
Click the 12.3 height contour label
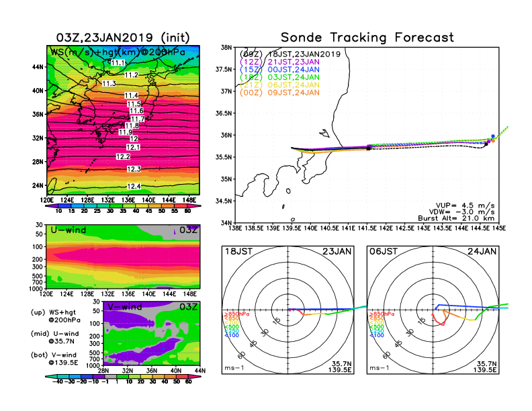point(134,169)
